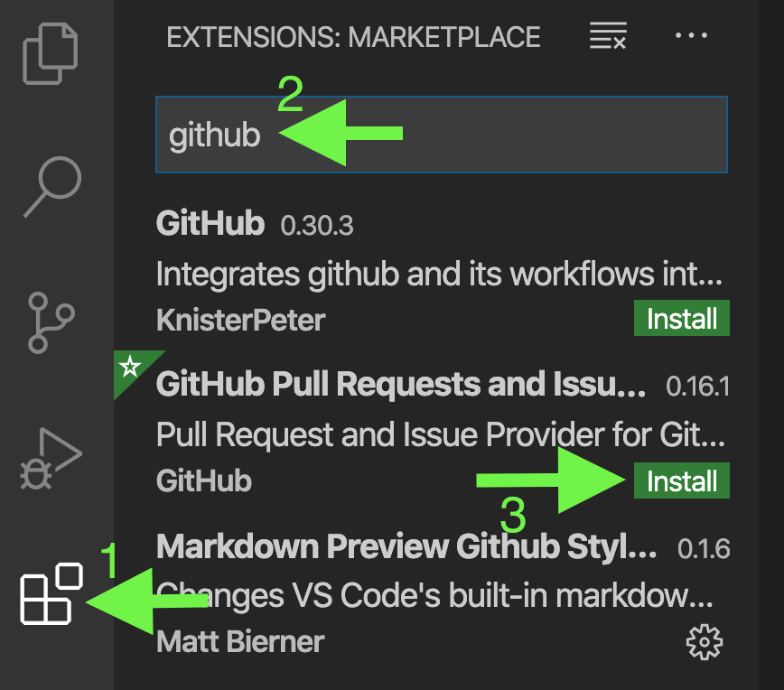Open the Extensions view icon

click(51, 593)
